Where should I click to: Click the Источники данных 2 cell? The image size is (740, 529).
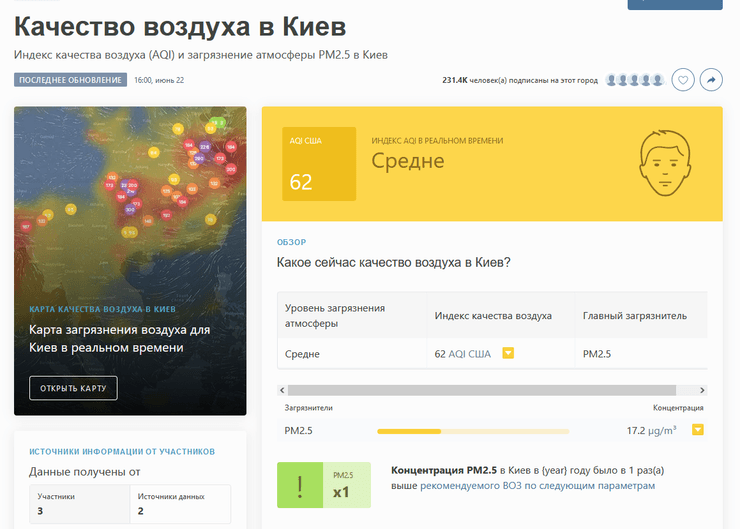pos(180,504)
